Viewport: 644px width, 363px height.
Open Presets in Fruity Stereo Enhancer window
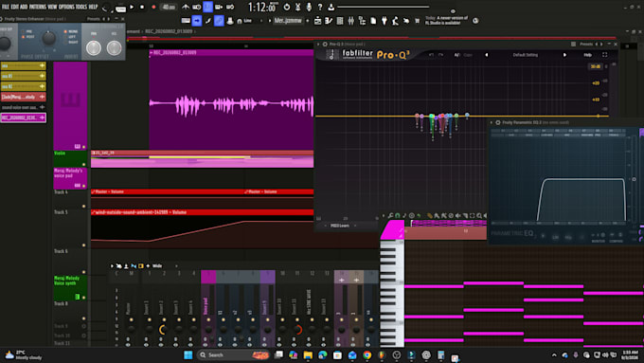click(x=93, y=19)
